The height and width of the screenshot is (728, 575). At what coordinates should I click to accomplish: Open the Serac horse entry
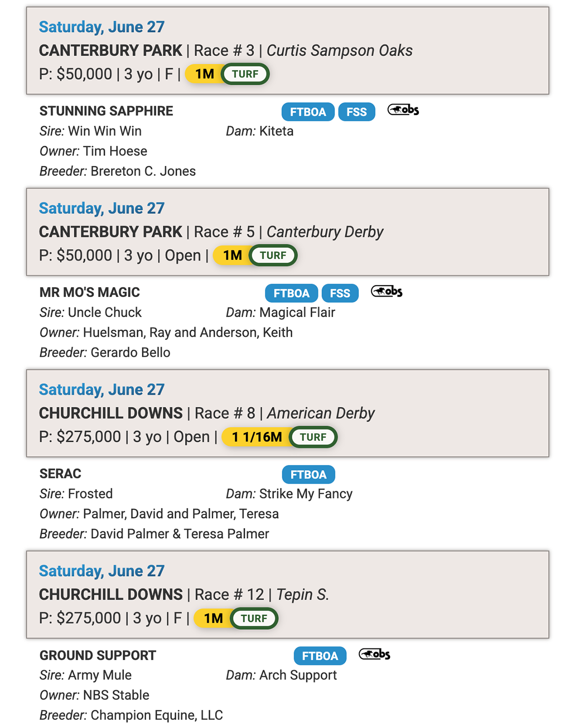(60, 474)
